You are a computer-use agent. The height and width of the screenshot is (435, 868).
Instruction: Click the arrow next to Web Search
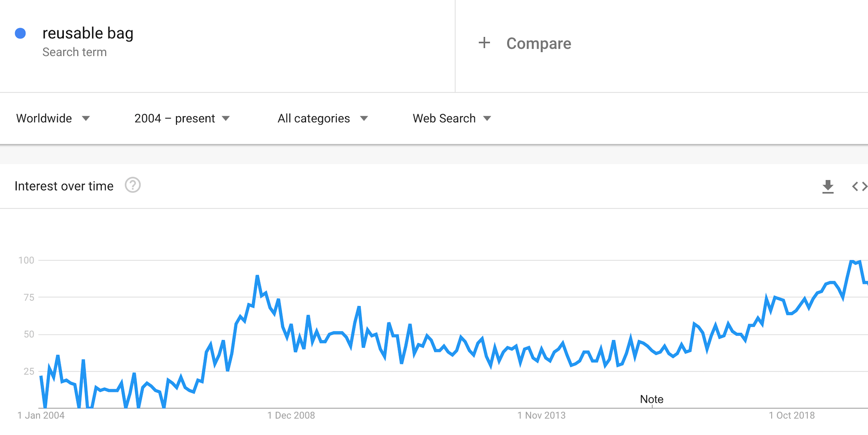tap(487, 119)
